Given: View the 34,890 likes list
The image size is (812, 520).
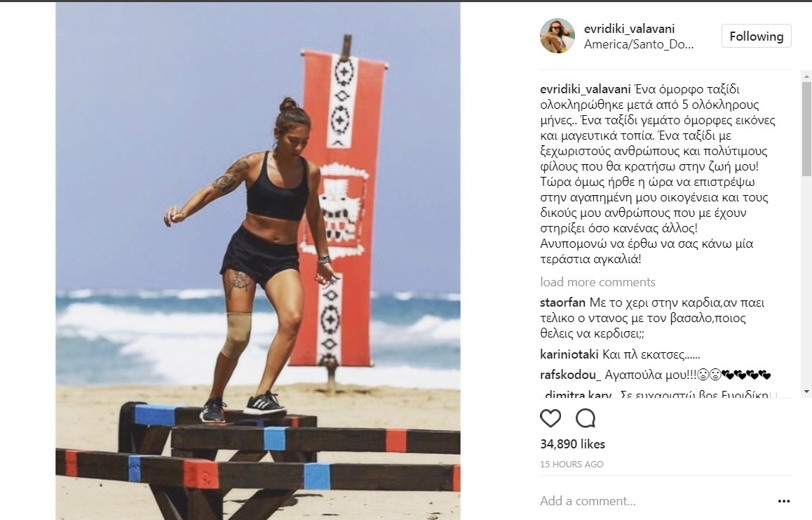Looking at the screenshot, I should pos(572,444).
